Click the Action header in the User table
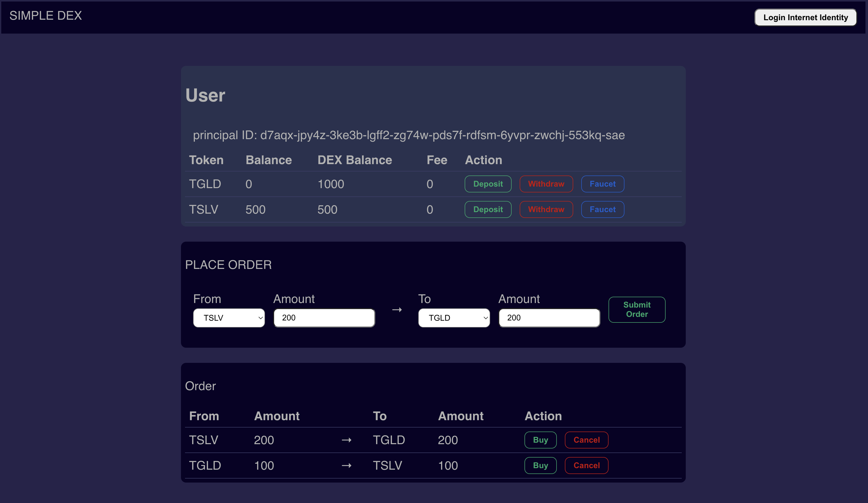868x503 pixels. pos(484,160)
